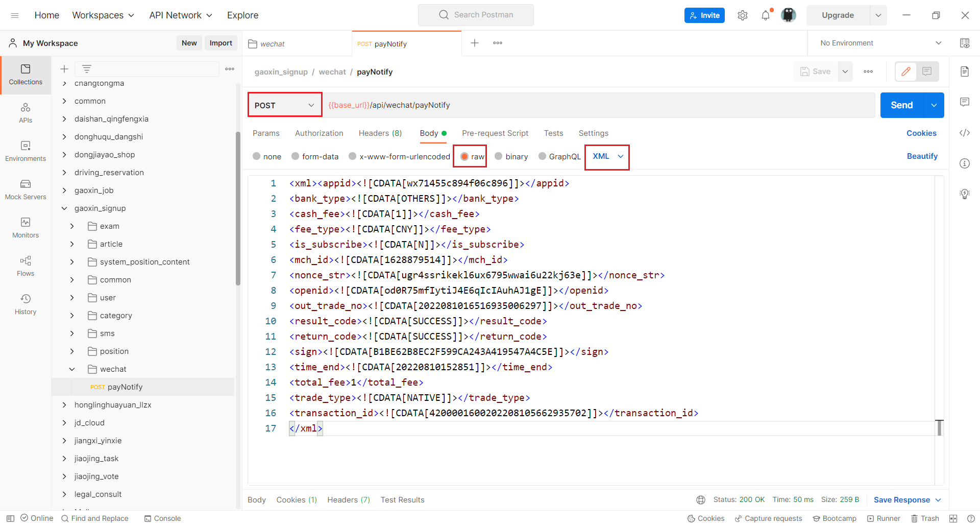The image size is (980, 526).
Task: Open the History sidebar panel
Action: coord(26,304)
